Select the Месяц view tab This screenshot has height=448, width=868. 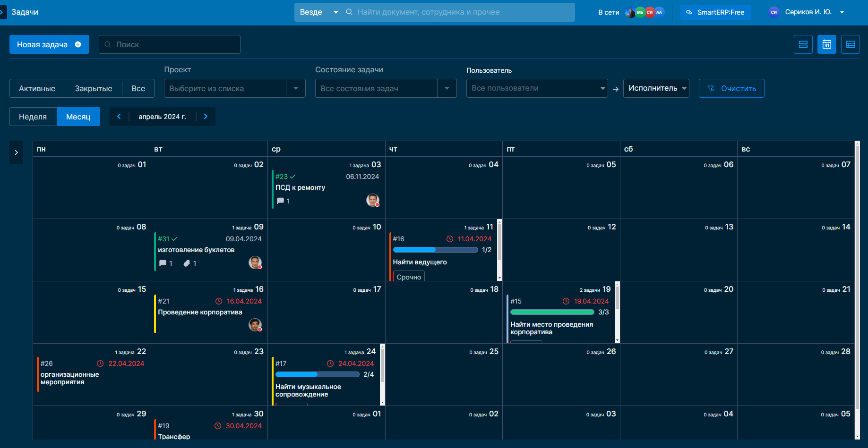pos(78,117)
